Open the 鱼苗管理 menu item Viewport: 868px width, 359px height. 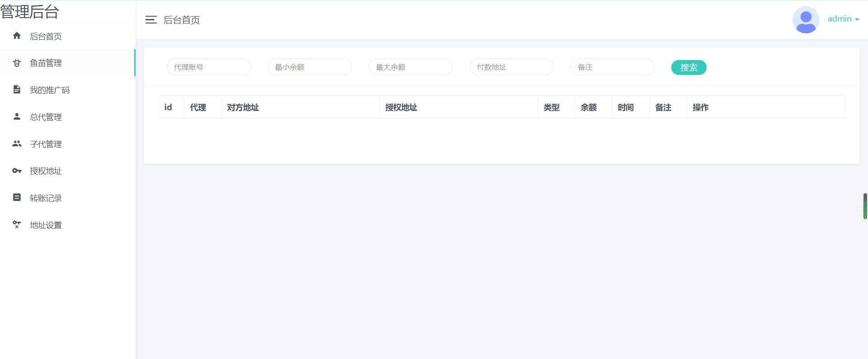[46, 63]
